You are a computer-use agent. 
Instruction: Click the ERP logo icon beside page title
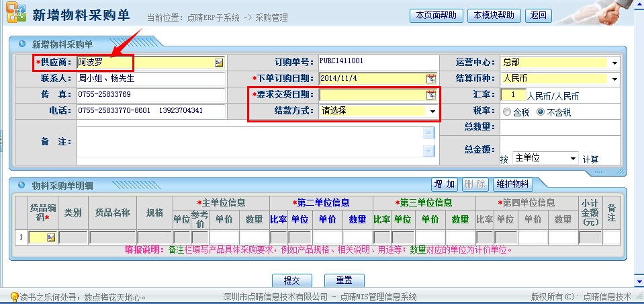(x=15, y=15)
